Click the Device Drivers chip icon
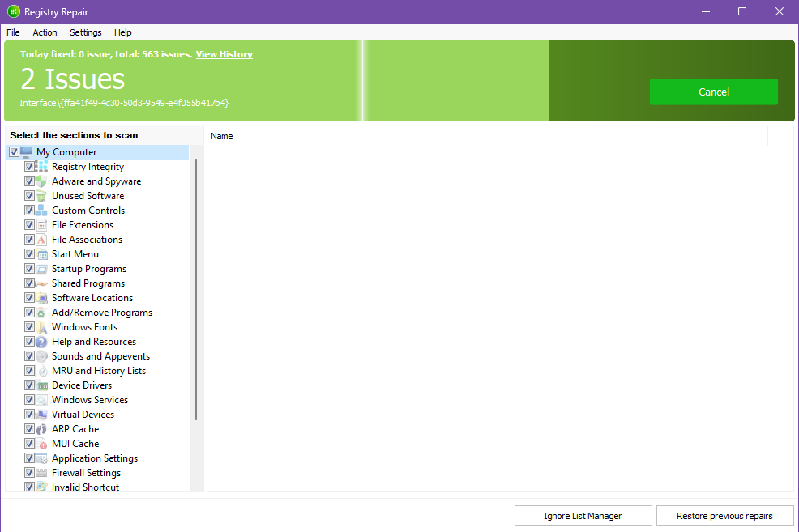Image resolution: width=799 pixels, height=532 pixels. coord(42,385)
